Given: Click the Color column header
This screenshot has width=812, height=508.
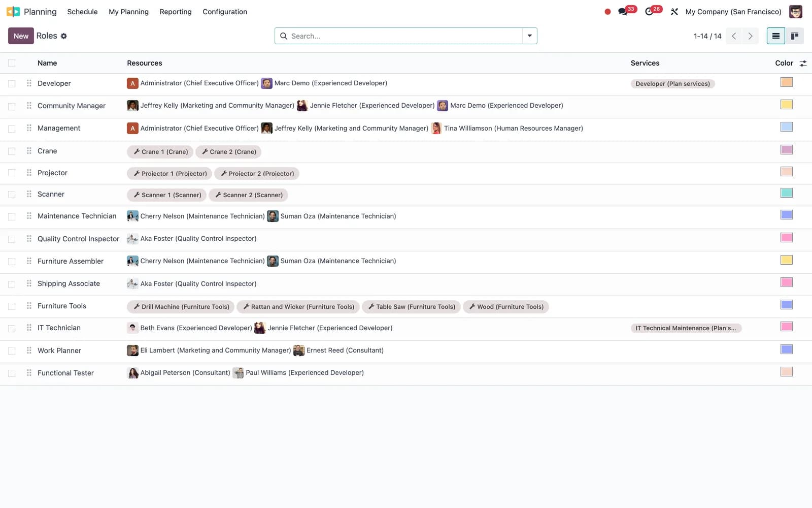Looking at the screenshot, I should coord(784,63).
